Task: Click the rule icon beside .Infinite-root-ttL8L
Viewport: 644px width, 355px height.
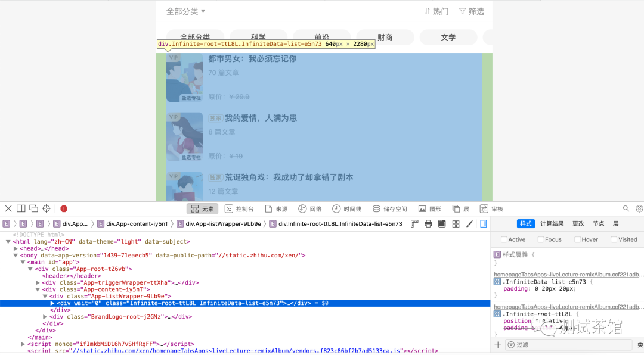Action: [x=497, y=314]
